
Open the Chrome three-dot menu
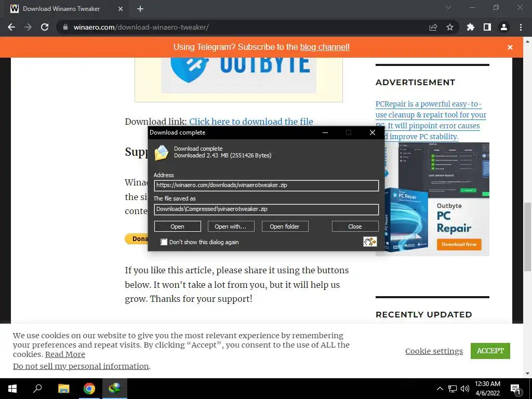[521, 27]
